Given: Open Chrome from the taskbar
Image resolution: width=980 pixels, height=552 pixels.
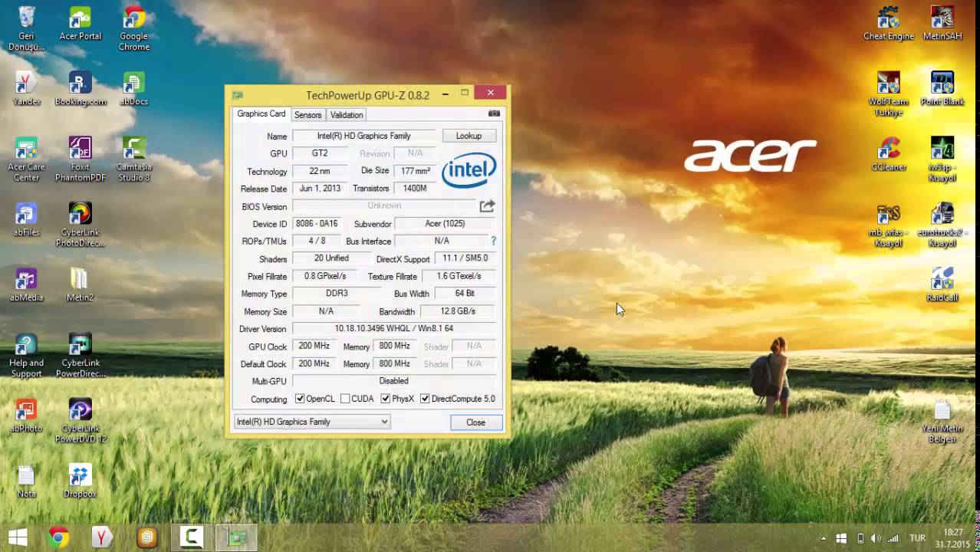Looking at the screenshot, I should coord(58,537).
